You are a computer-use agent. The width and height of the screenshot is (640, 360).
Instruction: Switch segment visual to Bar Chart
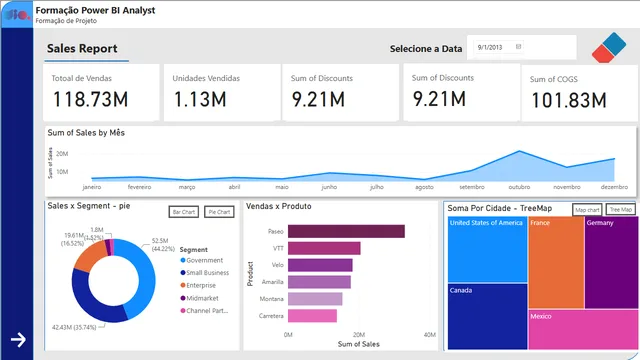coord(184,212)
